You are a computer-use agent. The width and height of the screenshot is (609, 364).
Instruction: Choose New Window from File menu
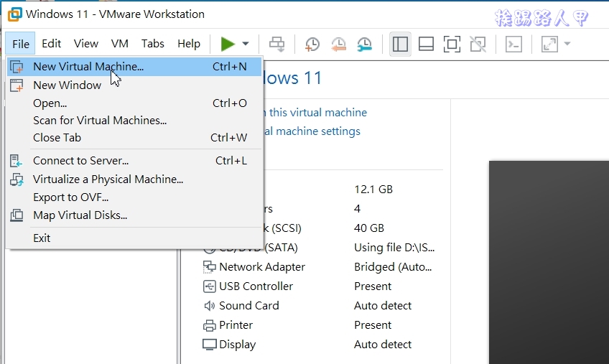(x=134, y=85)
